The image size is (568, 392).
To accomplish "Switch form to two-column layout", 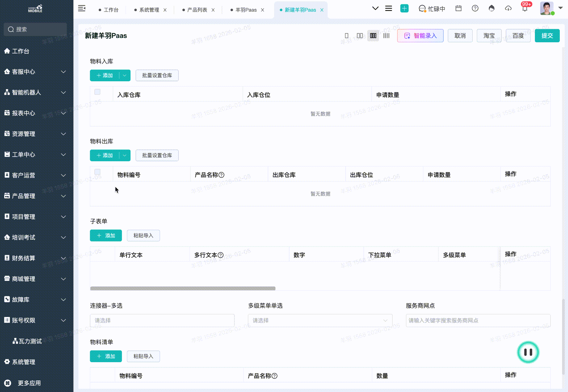I will [360, 36].
